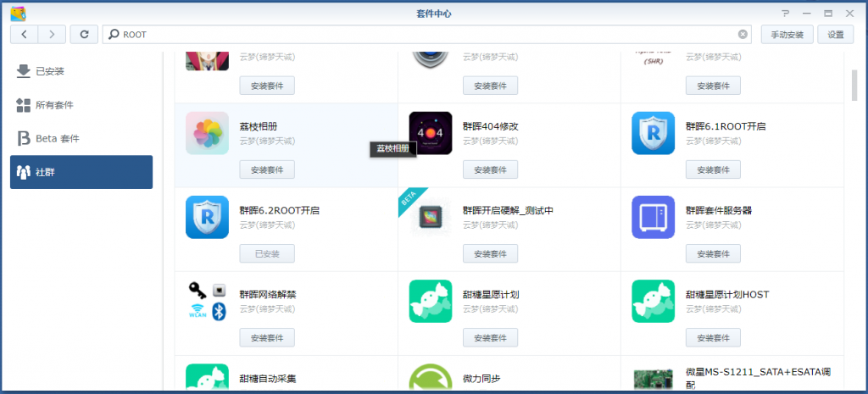Image resolution: width=868 pixels, height=394 pixels.
Task: Open the help question mark
Action: point(785,14)
